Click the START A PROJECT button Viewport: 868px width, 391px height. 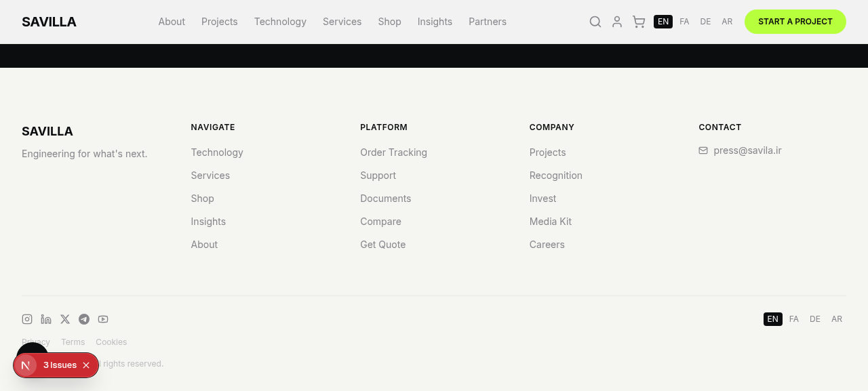795,22
